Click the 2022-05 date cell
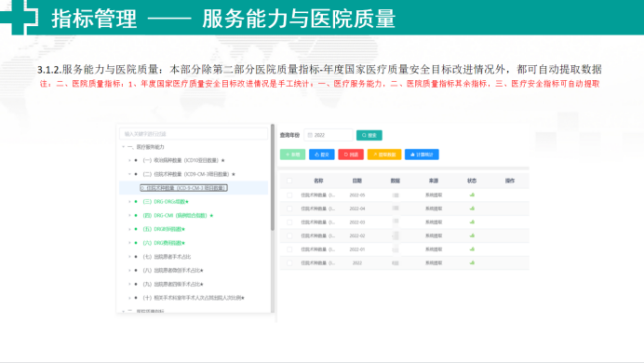Image resolution: width=644 pixels, height=363 pixels. coord(357,195)
